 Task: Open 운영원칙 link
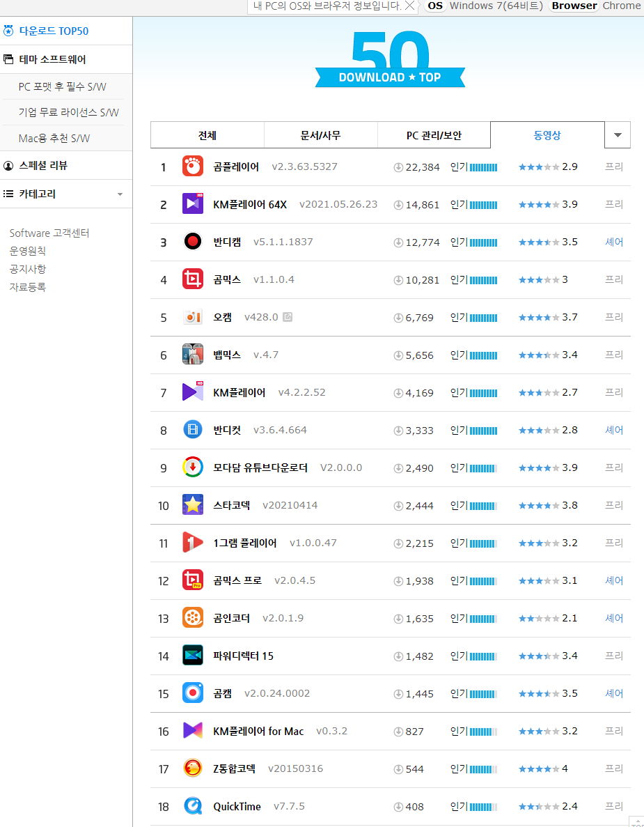(x=27, y=251)
